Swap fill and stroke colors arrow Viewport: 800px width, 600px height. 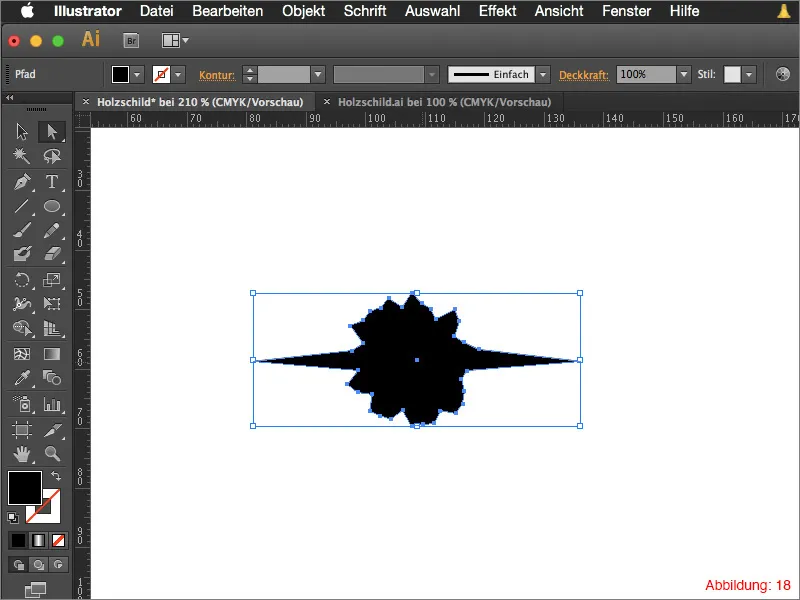point(56,476)
